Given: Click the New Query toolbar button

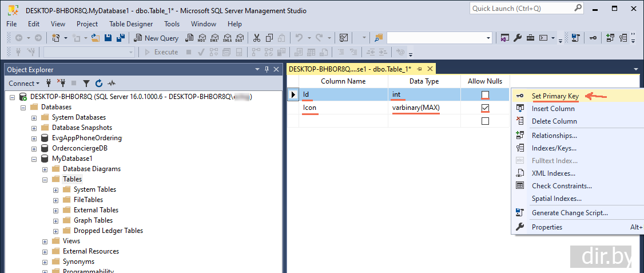Looking at the screenshot, I should pyautogui.click(x=157, y=38).
